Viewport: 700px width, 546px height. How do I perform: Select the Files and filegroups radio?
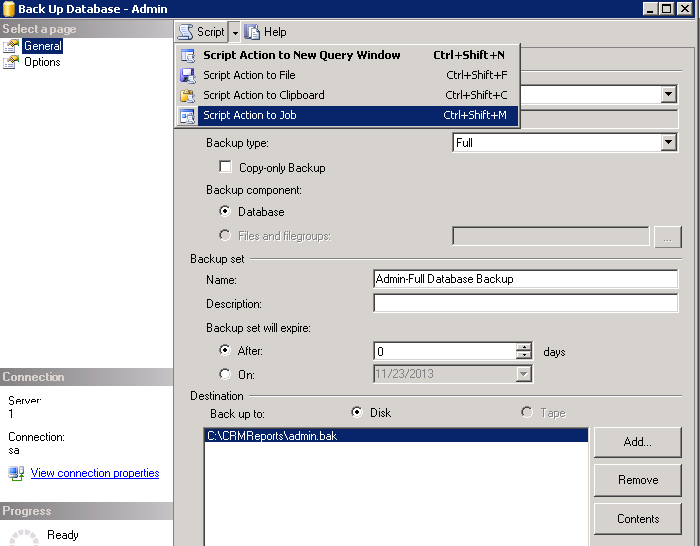[225, 235]
